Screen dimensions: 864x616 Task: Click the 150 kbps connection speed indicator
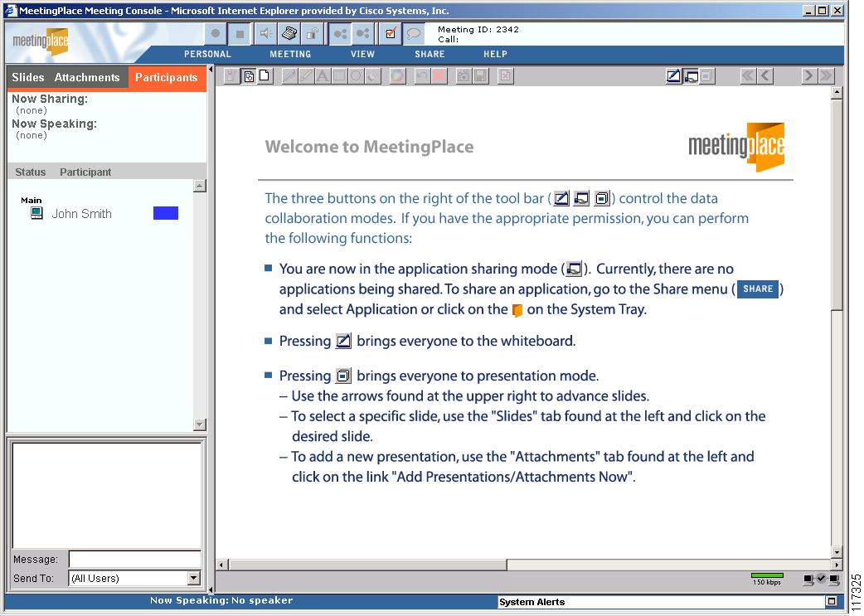(766, 579)
